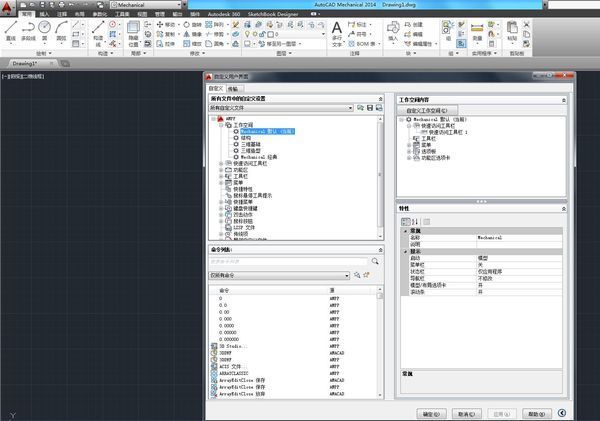This screenshot has height=421, width=600.
Task: Click the circular arrow icon at dialog bottom right
Action: (562, 413)
